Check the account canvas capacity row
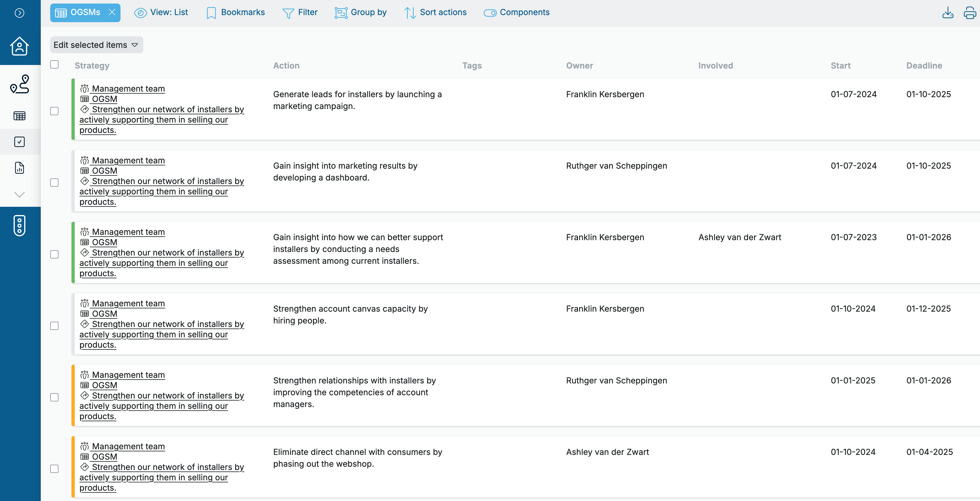Image resolution: width=980 pixels, height=501 pixels. 54,326
